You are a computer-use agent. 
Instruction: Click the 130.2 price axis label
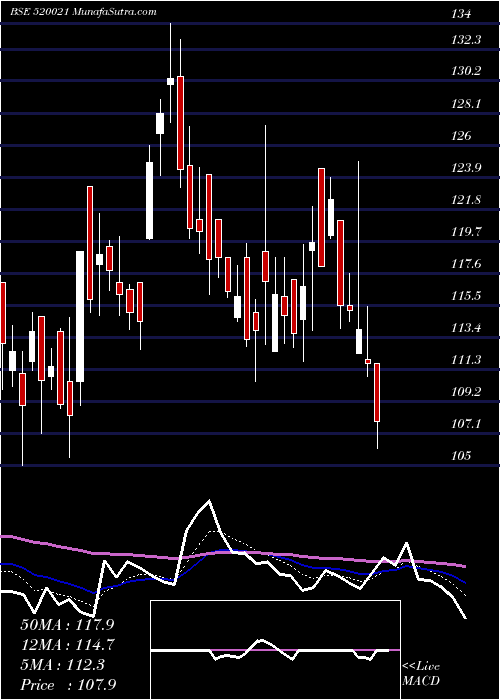[x=467, y=71]
